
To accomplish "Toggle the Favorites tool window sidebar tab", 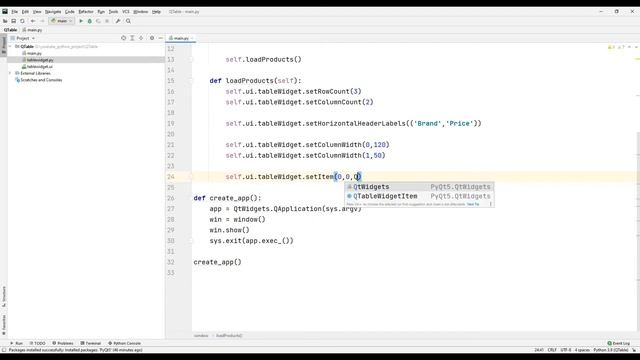I will (4, 324).
